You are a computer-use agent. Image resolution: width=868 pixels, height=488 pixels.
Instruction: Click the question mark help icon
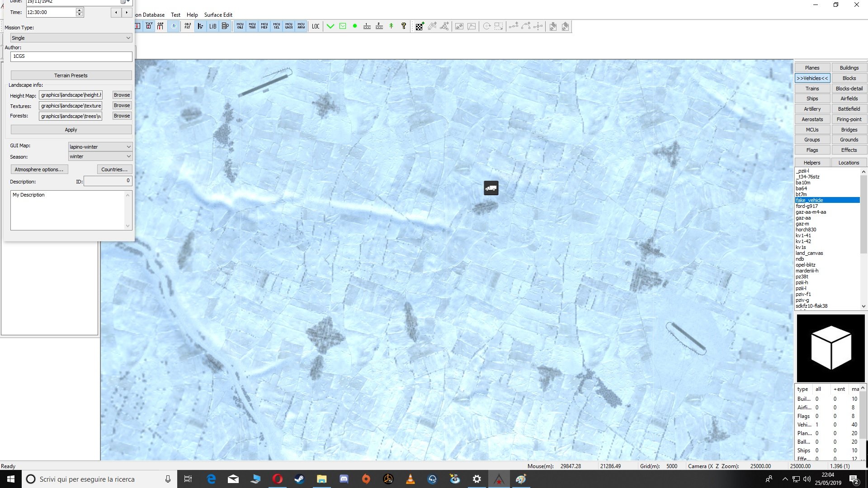point(404,26)
